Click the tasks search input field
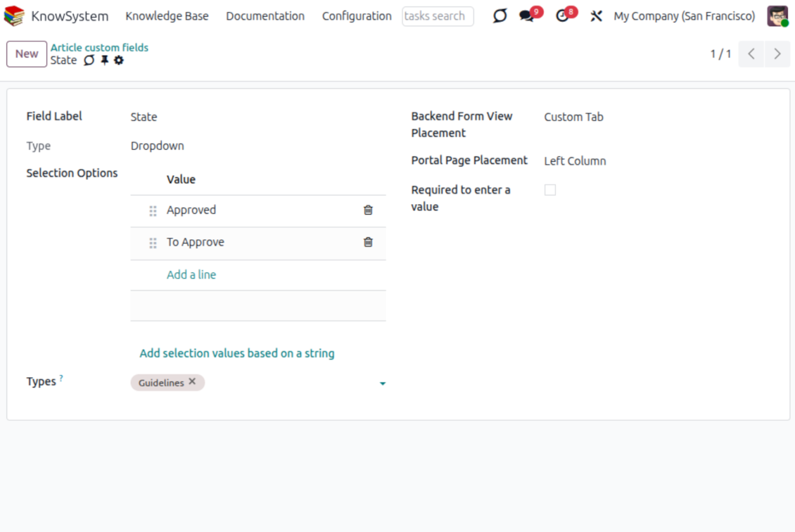 [x=438, y=16]
